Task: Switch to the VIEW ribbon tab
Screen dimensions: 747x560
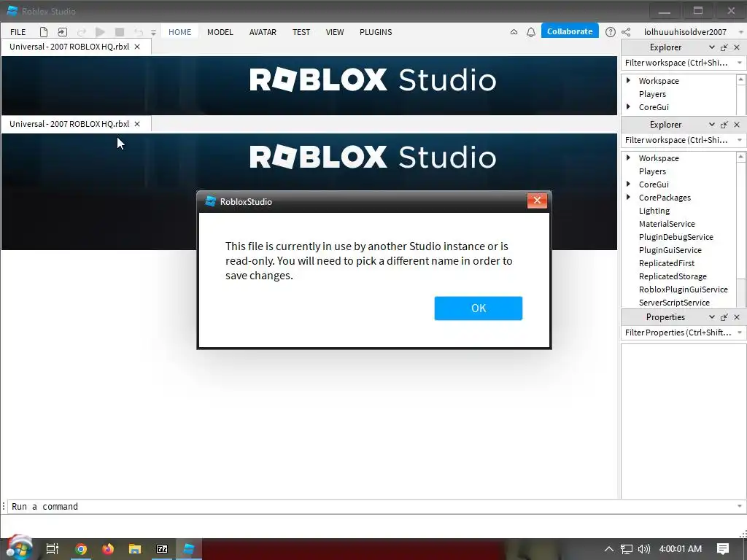Action: [334, 32]
